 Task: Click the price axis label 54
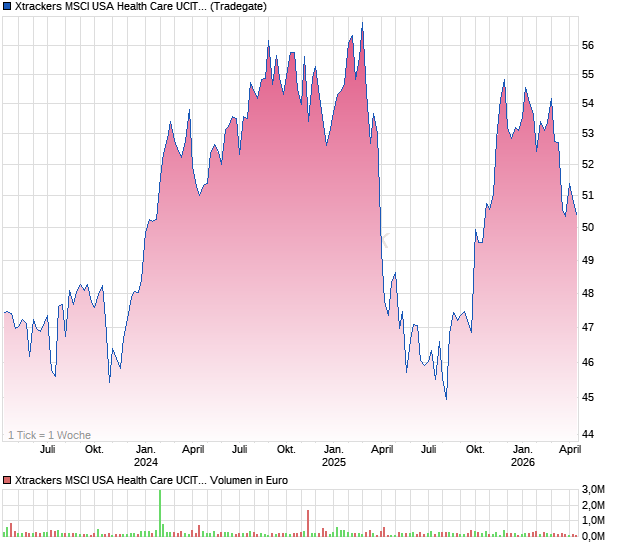click(x=588, y=104)
